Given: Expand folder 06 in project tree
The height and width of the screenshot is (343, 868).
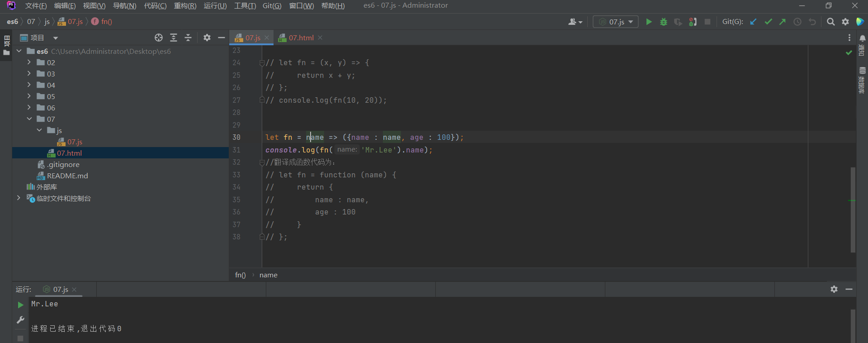Looking at the screenshot, I should tap(29, 108).
